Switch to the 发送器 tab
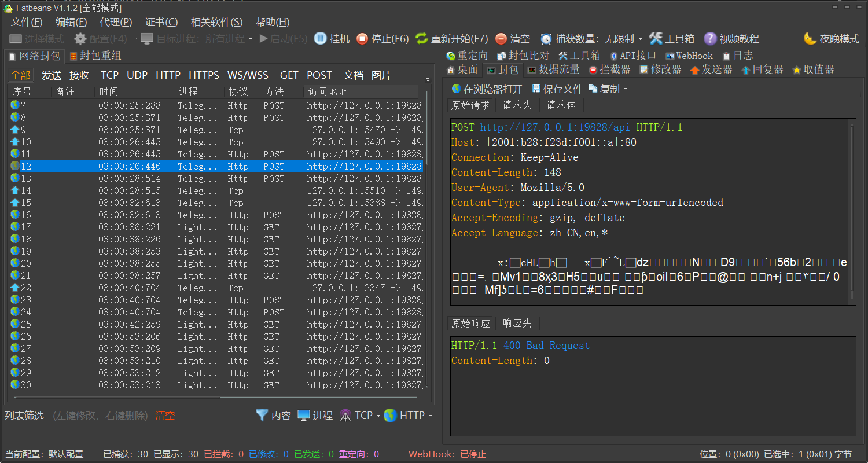868x463 pixels. [711, 69]
